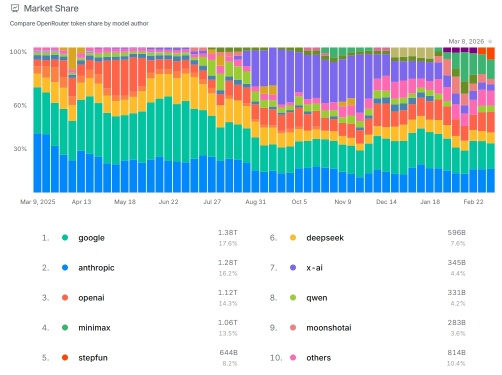
Task: Click the qwen light green legend dot
Action: pyautogui.click(x=293, y=298)
